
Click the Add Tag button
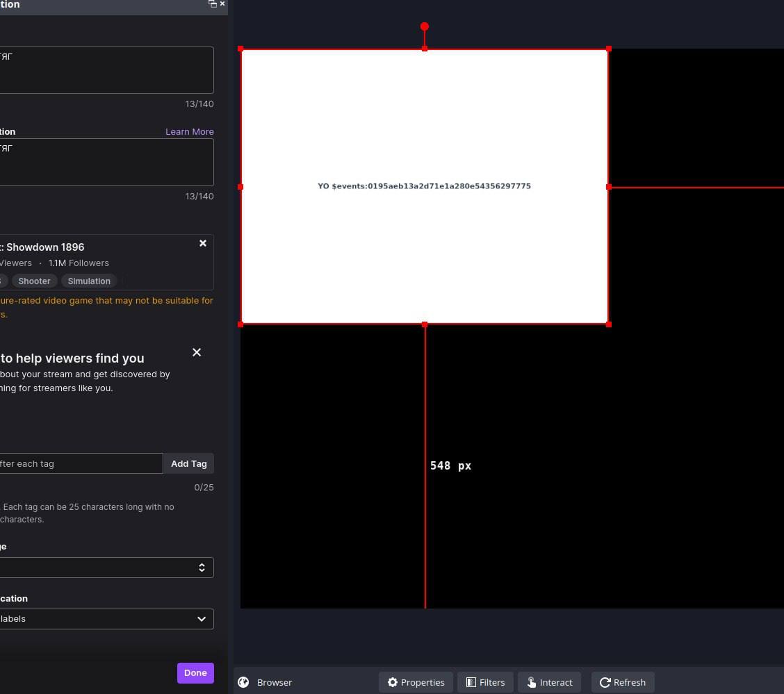coord(189,463)
